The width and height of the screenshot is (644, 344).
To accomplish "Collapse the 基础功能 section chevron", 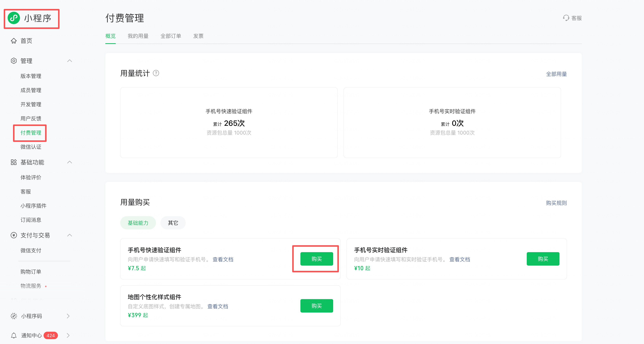I will click(x=70, y=162).
